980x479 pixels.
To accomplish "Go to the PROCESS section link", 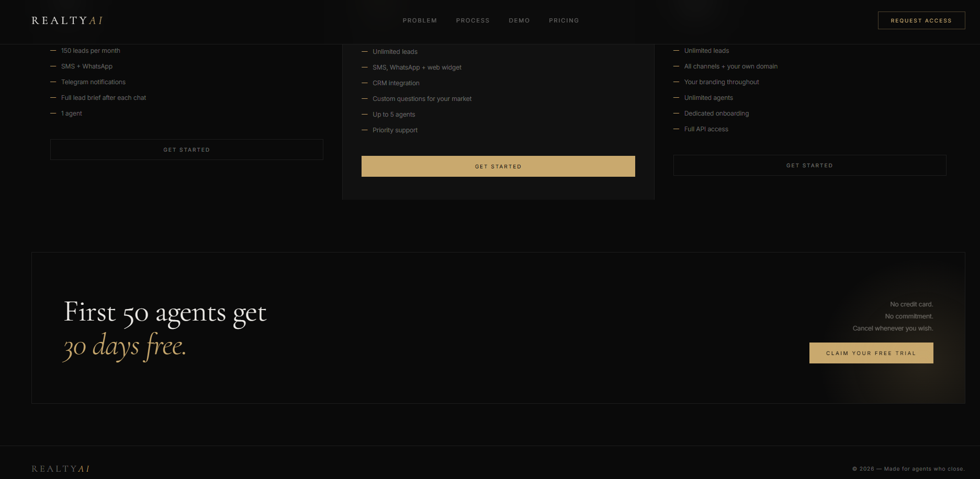I will (472, 20).
